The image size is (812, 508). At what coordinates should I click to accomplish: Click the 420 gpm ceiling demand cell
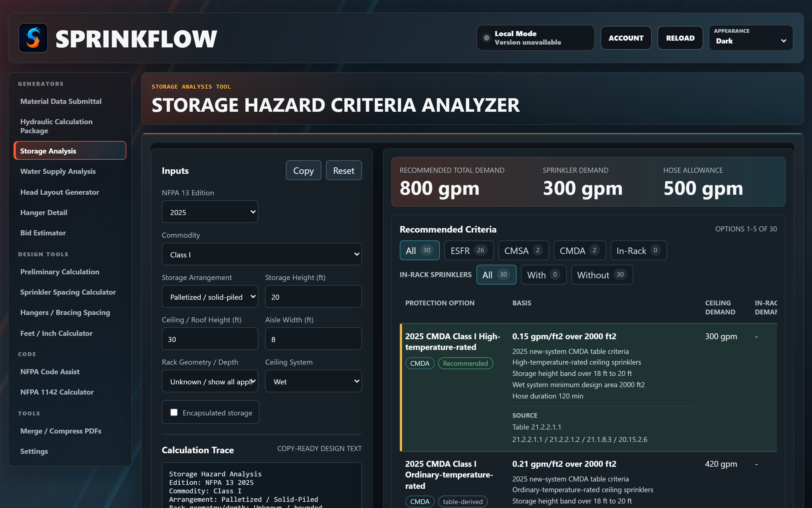[721, 464]
